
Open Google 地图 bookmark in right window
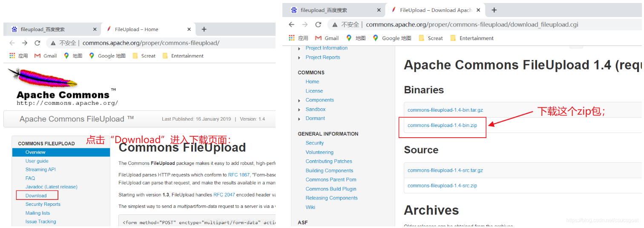tap(392, 38)
